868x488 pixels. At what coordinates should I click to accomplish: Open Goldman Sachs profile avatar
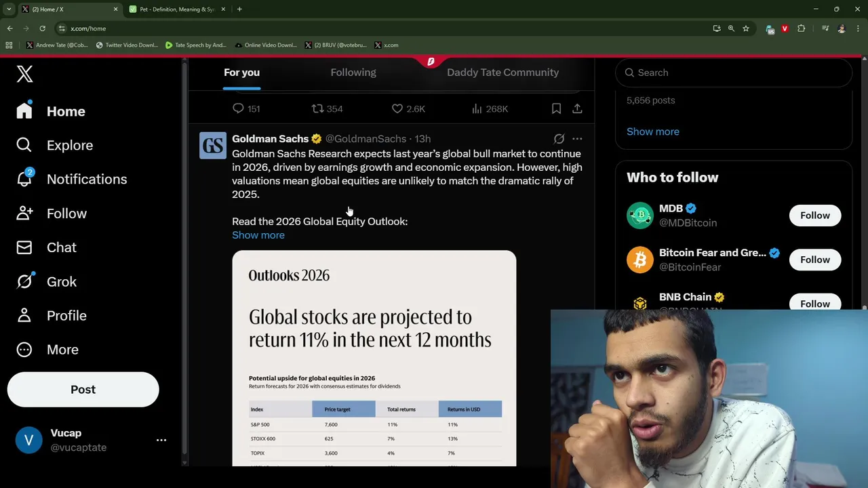(x=213, y=146)
